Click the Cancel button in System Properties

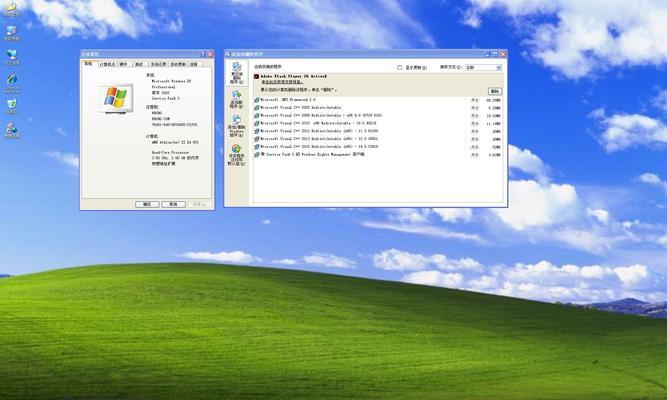(x=174, y=204)
